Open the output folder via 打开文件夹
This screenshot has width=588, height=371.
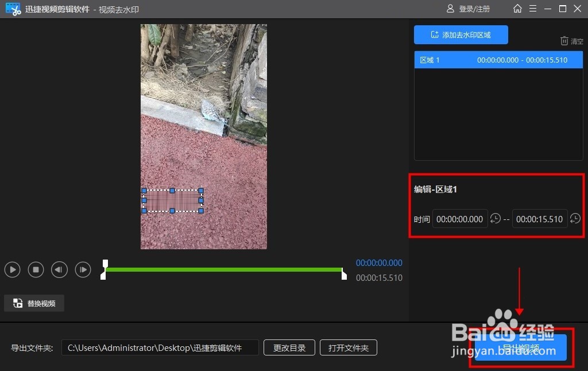[x=348, y=347]
